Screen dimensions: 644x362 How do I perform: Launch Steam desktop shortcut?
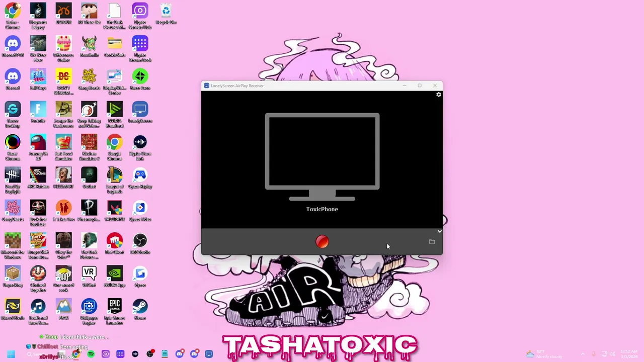pos(140,309)
